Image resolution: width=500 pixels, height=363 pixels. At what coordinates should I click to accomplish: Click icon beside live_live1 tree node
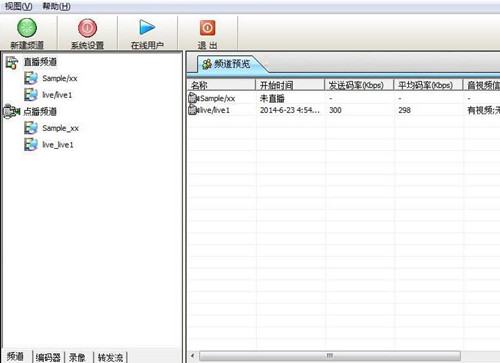tap(31, 145)
